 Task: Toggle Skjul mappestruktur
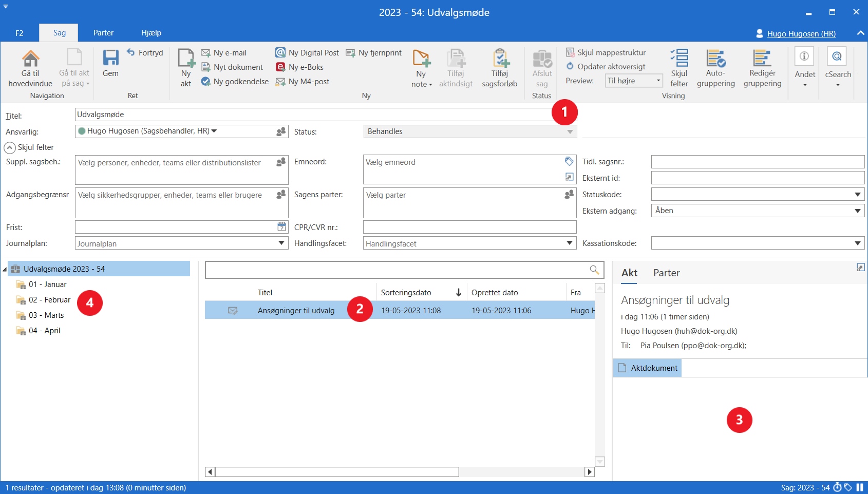[x=606, y=52]
